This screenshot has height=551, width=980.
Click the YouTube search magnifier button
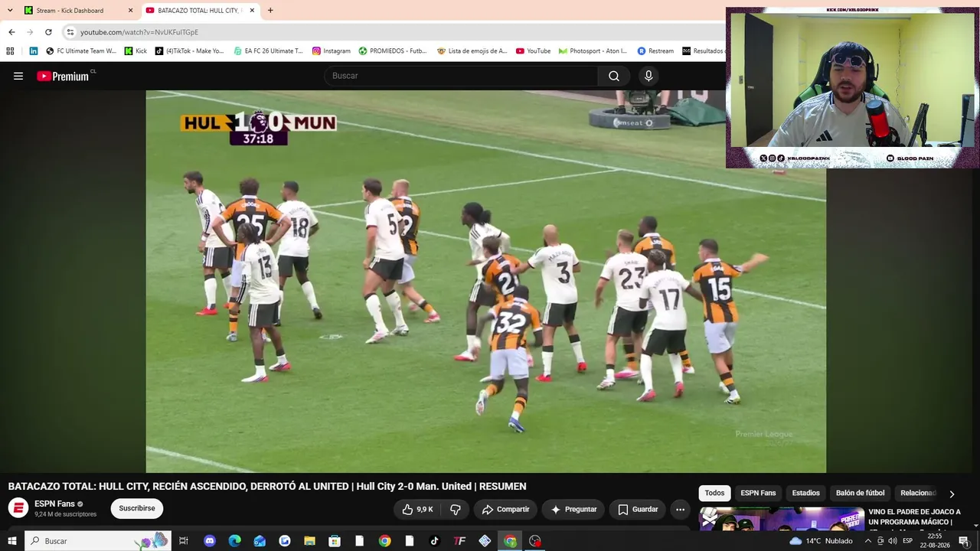pyautogui.click(x=614, y=76)
